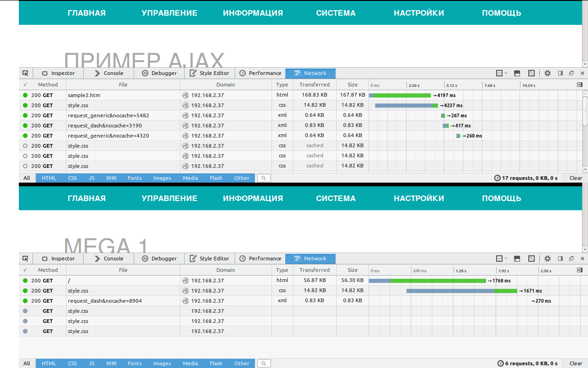Open frame selector dropdown in lower devtools toolbar

coord(502,259)
